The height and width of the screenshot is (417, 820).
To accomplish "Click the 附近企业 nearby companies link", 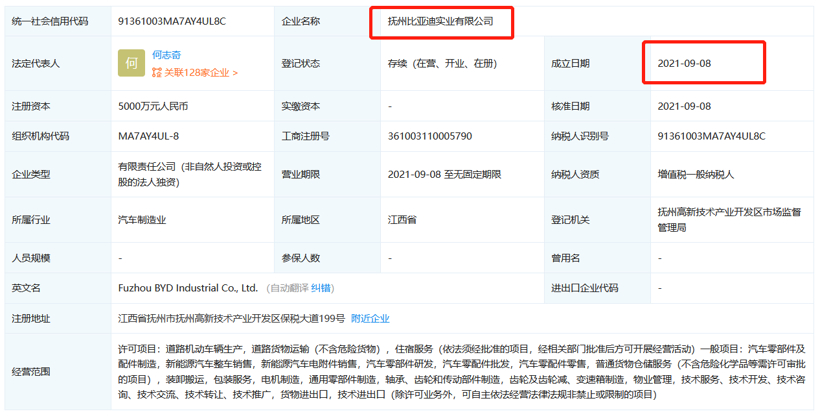I will 370,318.
